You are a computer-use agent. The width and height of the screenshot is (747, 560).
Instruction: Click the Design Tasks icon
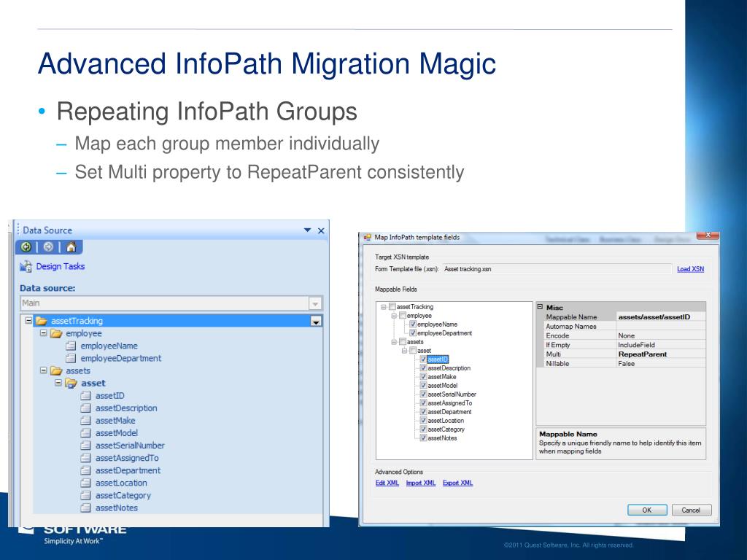pos(26,266)
